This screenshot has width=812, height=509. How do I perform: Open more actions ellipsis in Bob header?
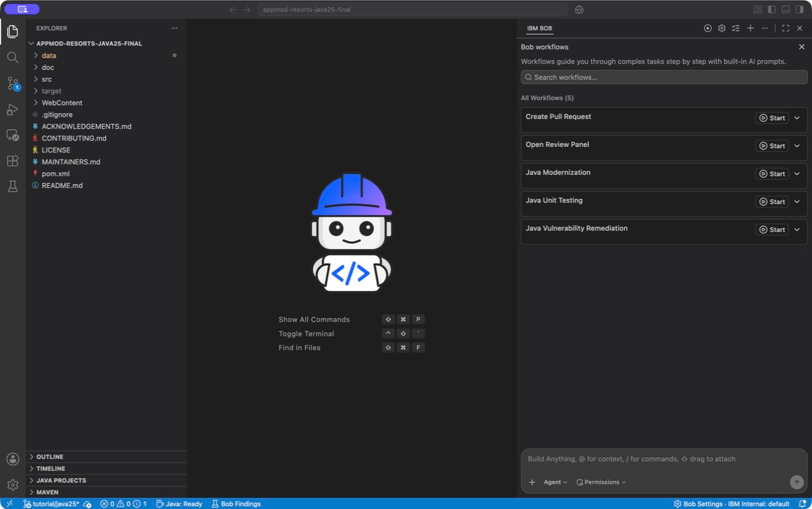pyautogui.click(x=764, y=28)
